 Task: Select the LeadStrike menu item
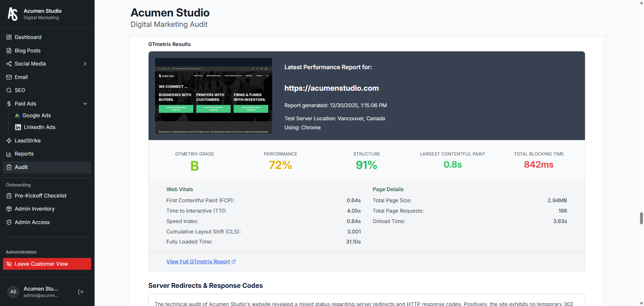(47, 141)
